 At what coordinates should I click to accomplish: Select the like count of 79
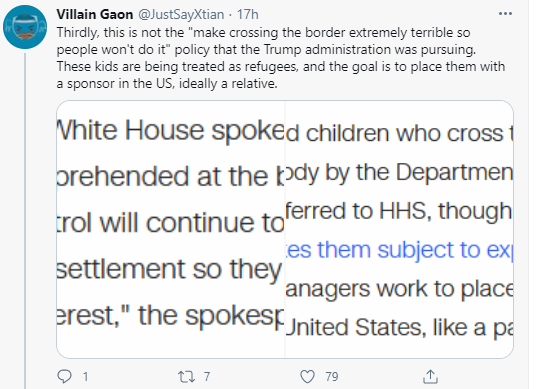pos(332,377)
